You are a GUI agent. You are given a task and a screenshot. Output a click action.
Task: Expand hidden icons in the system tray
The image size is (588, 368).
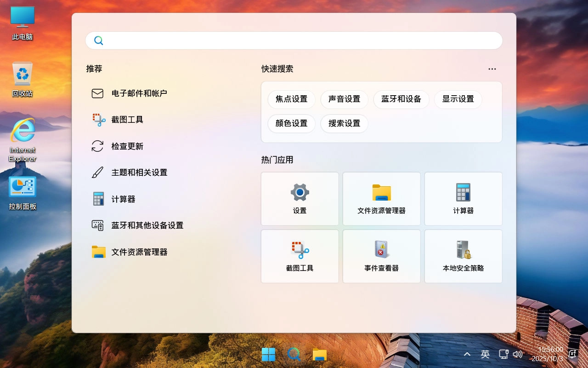(467, 354)
